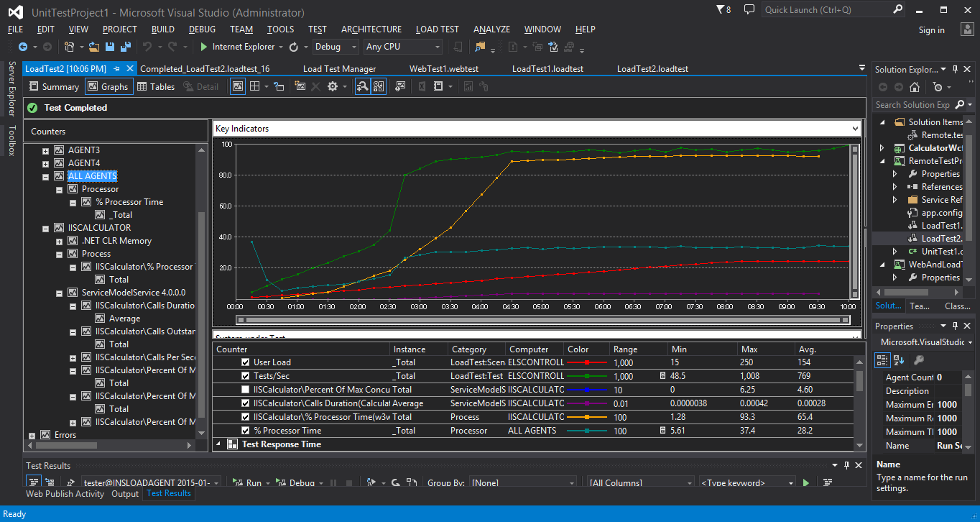Open the Any CPU platform dropdown

[403, 47]
